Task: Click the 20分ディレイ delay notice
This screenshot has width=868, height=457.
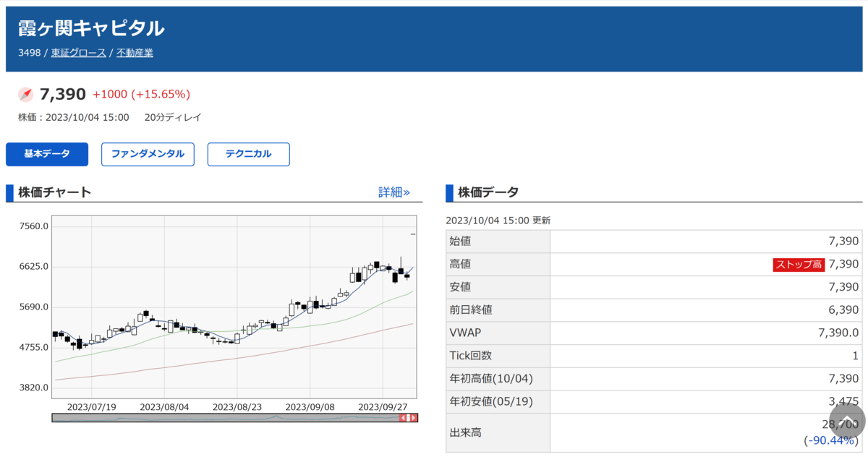Action: click(x=173, y=117)
